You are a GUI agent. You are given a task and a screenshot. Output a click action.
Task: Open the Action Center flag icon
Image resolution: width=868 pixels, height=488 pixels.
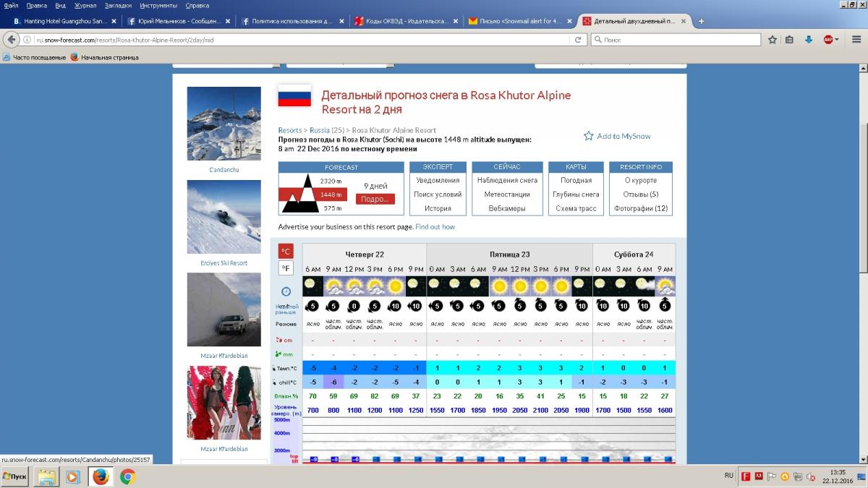click(772, 476)
